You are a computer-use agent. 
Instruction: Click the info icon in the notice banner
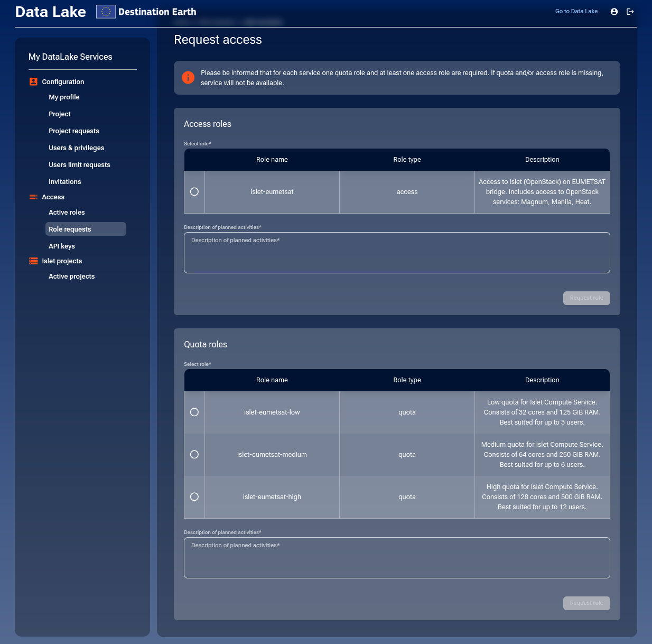[x=188, y=77]
